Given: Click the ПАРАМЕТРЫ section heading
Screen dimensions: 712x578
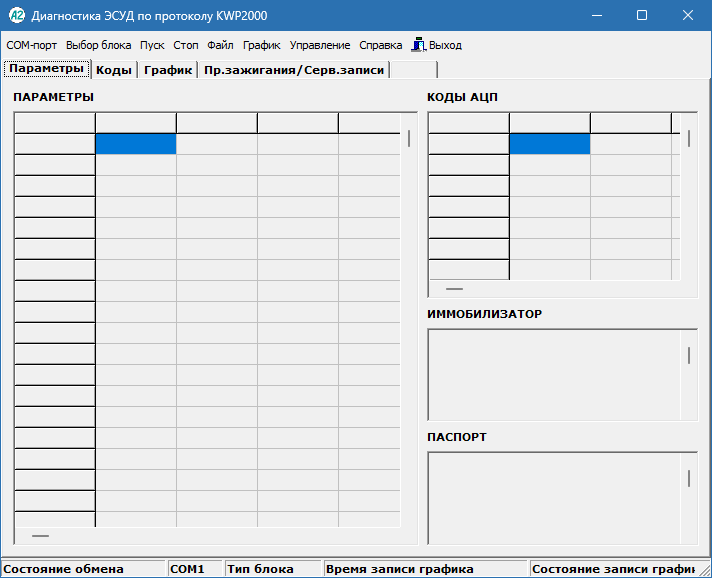Looking at the screenshot, I should (54, 97).
